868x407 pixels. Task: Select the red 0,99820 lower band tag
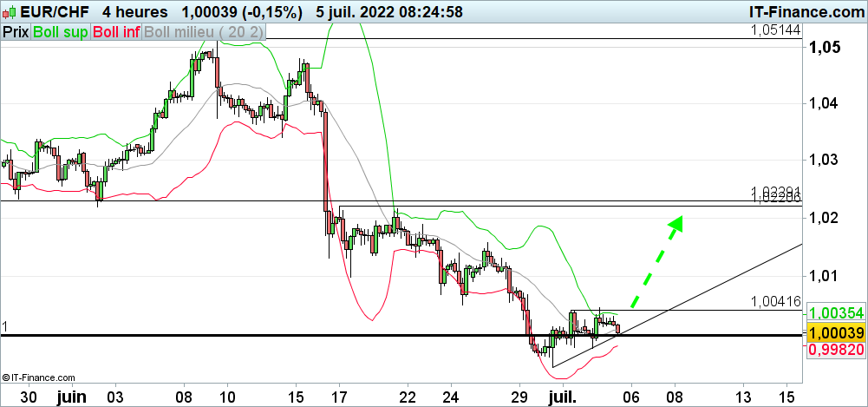[835, 350]
